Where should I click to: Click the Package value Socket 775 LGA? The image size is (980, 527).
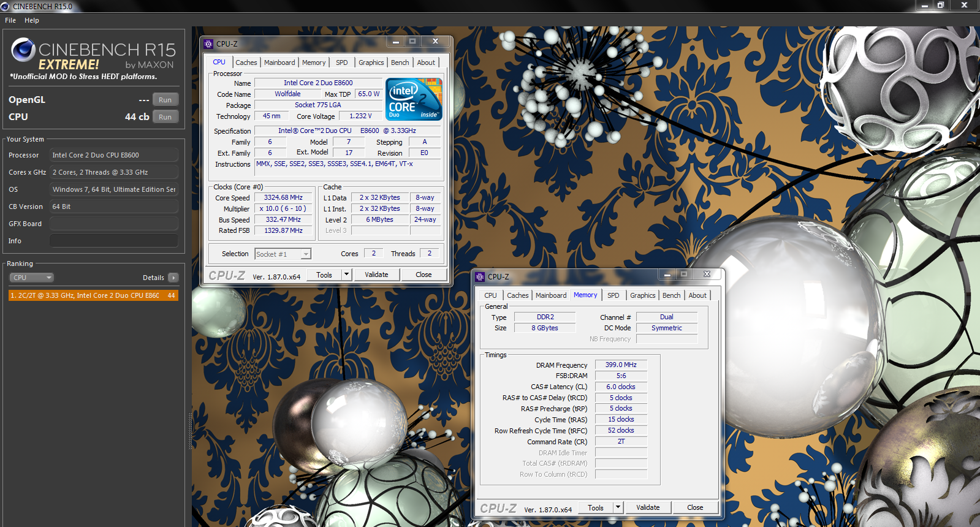pos(318,105)
